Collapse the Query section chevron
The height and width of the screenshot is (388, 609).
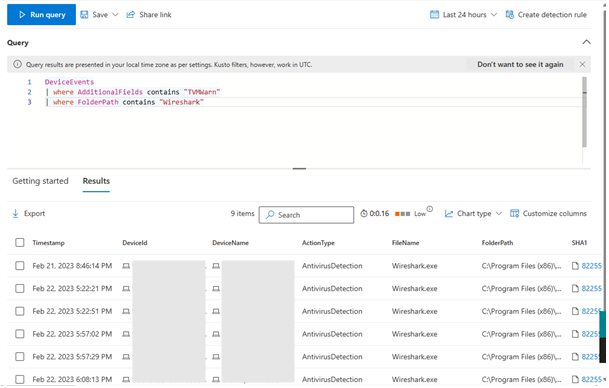tap(586, 42)
